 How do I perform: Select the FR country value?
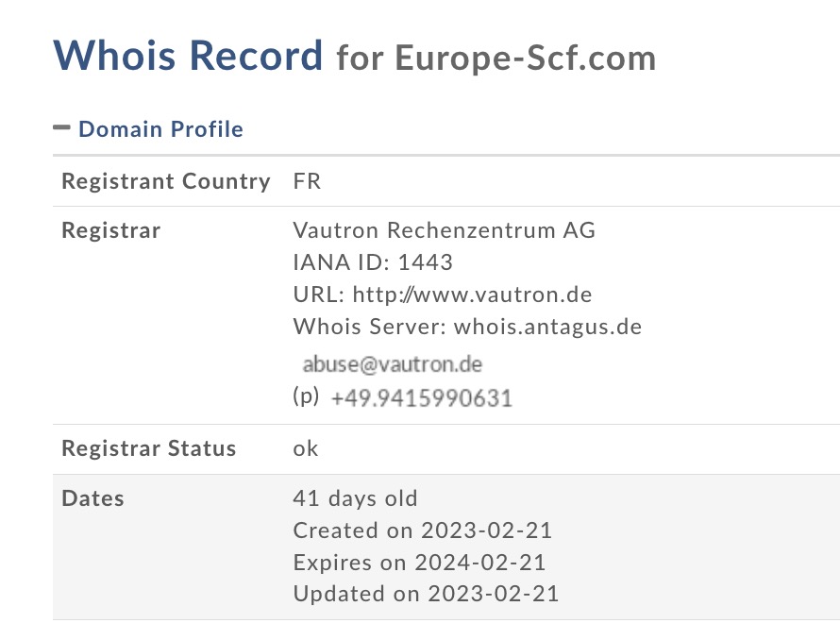(307, 181)
